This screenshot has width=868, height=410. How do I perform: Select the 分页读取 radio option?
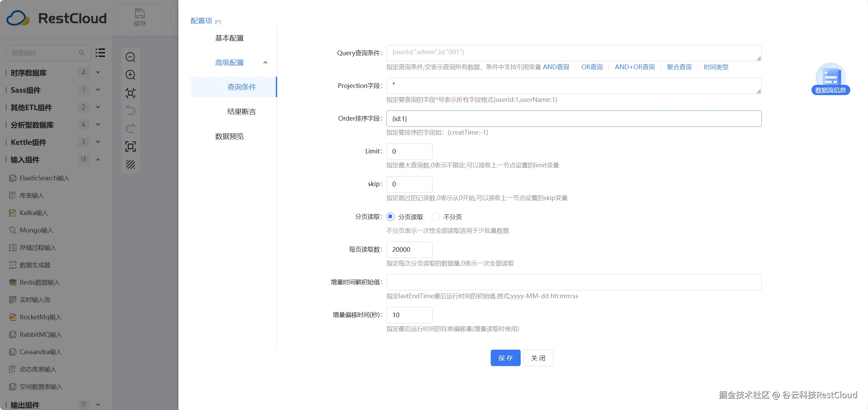(391, 217)
